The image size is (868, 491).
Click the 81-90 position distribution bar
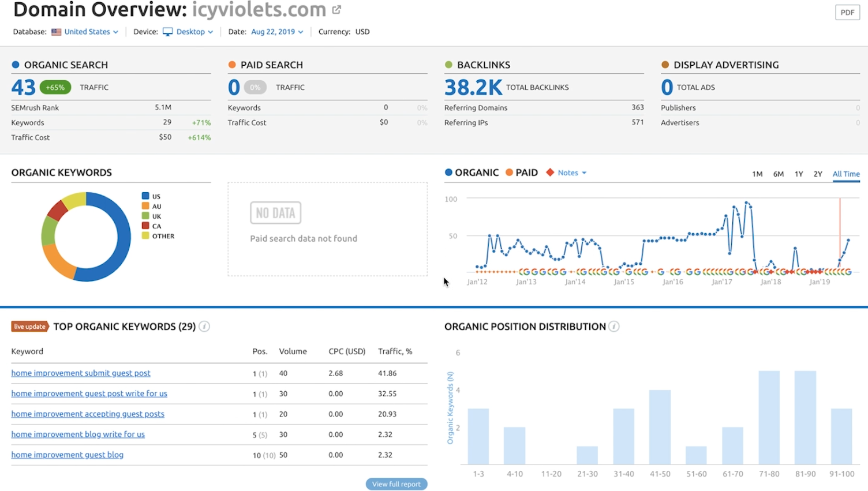[805, 418]
